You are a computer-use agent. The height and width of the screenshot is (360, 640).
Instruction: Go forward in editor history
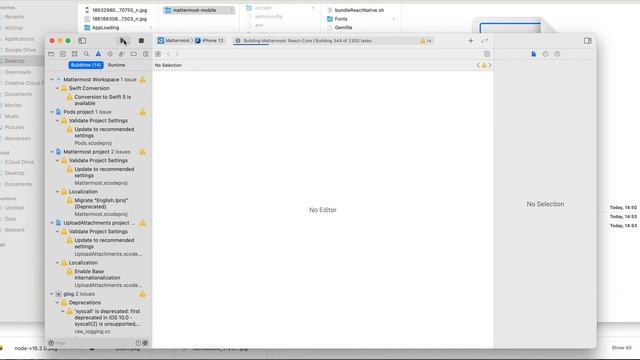click(x=177, y=54)
